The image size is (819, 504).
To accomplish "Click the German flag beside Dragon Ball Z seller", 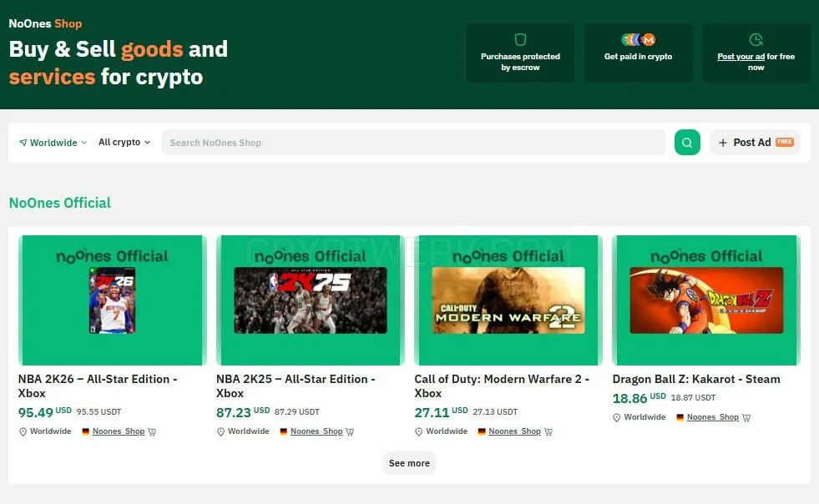I will tap(680, 417).
